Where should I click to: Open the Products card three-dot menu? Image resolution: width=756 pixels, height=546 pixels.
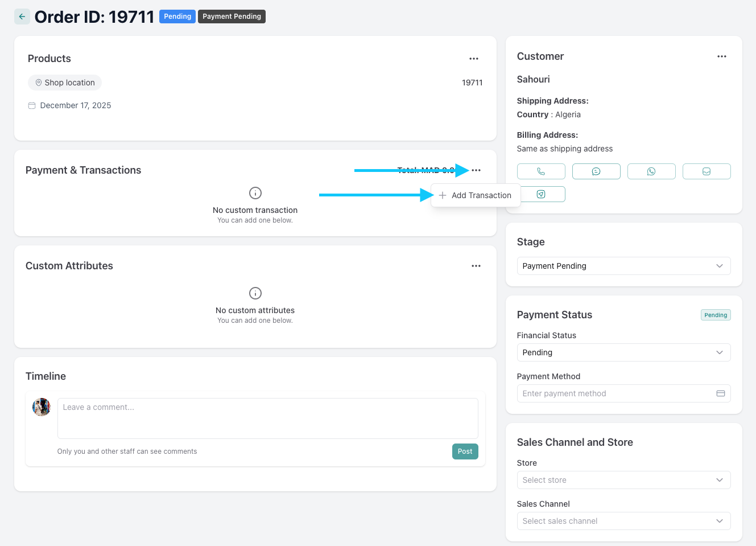[x=473, y=59]
